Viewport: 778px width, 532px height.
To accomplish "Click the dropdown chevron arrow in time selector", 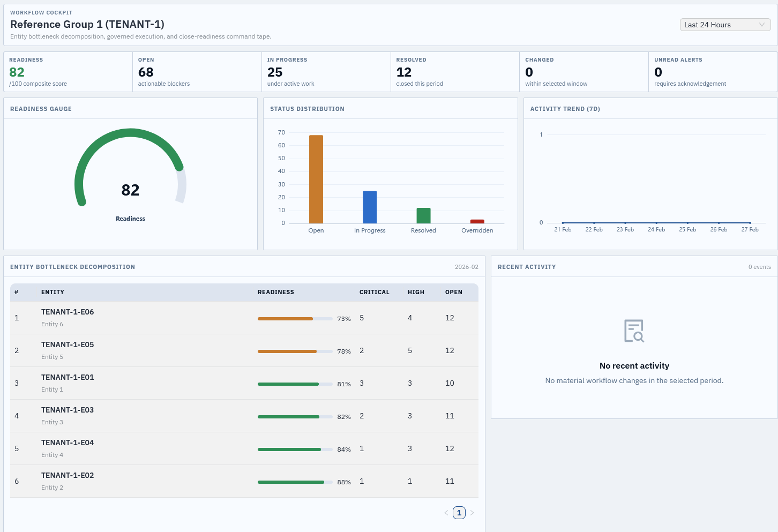I will (761, 25).
